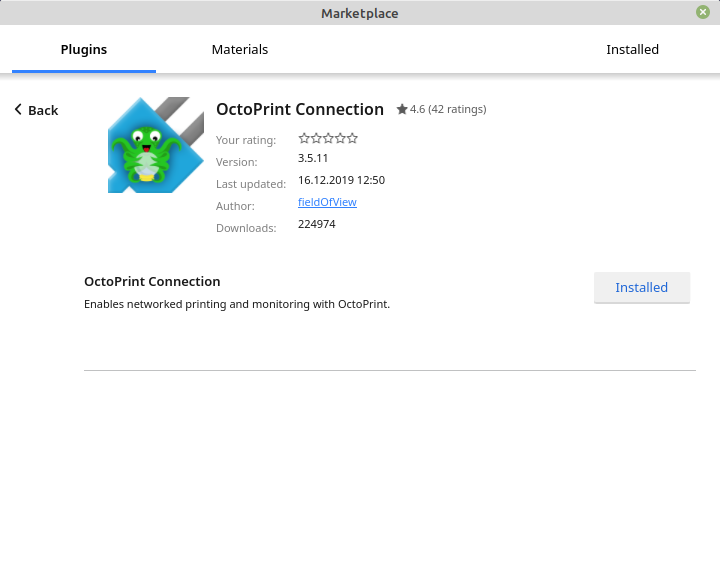Viewport: 720px width, 565px height.
Task: Select the version number 3.5.11
Action: [313, 158]
